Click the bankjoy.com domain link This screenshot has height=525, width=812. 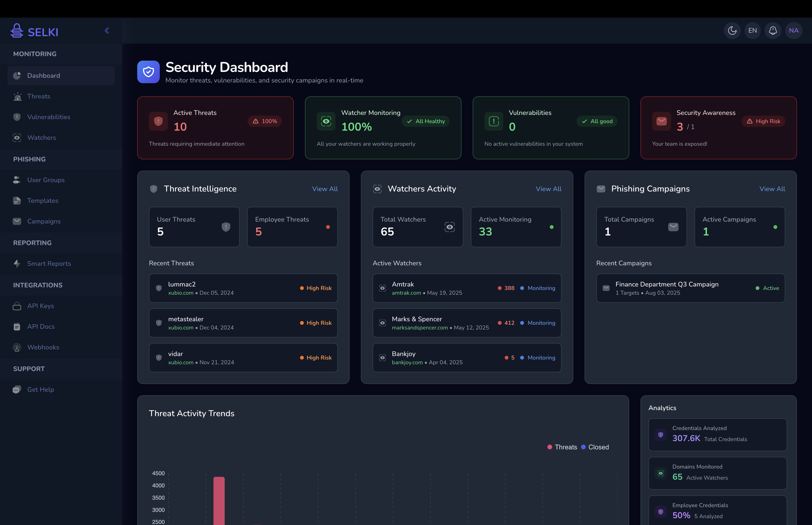(x=407, y=362)
